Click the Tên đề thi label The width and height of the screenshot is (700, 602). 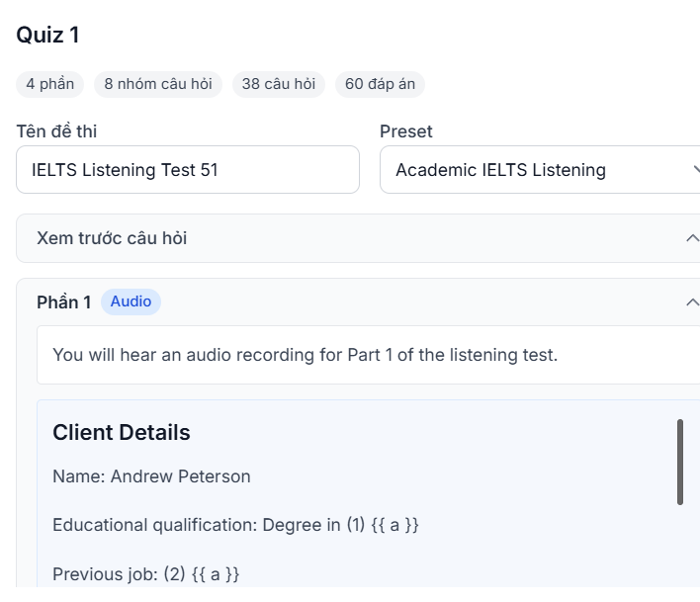pyautogui.click(x=56, y=131)
